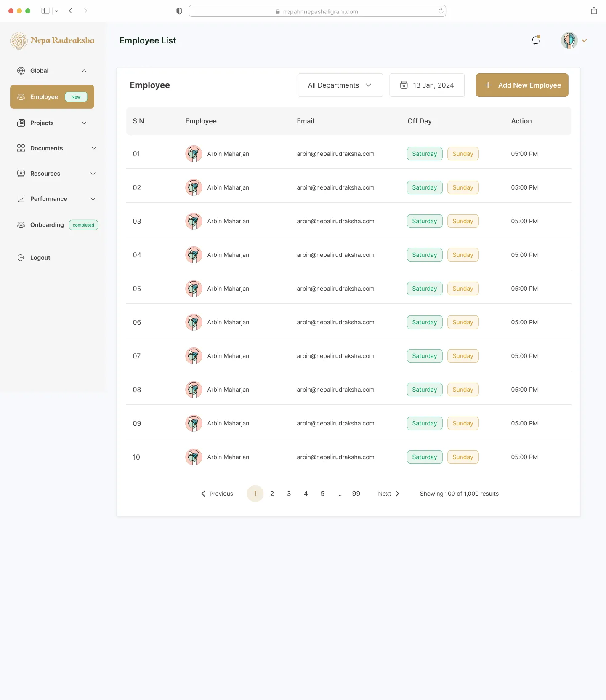The image size is (606, 700).
Task: Click the Nepa Rudraksha logo
Action: [x=52, y=40]
